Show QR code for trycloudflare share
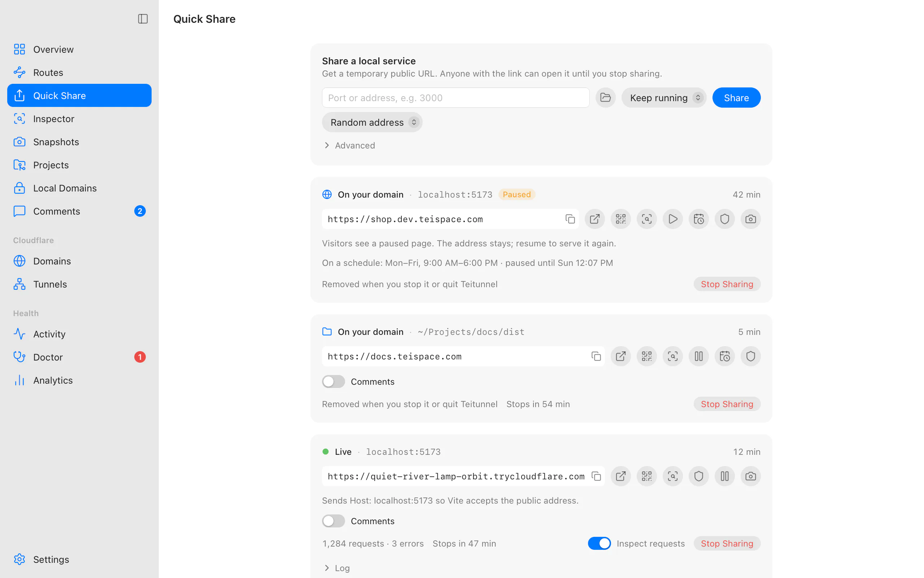Viewport: 924px width, 578px height. tap(646, 476)
